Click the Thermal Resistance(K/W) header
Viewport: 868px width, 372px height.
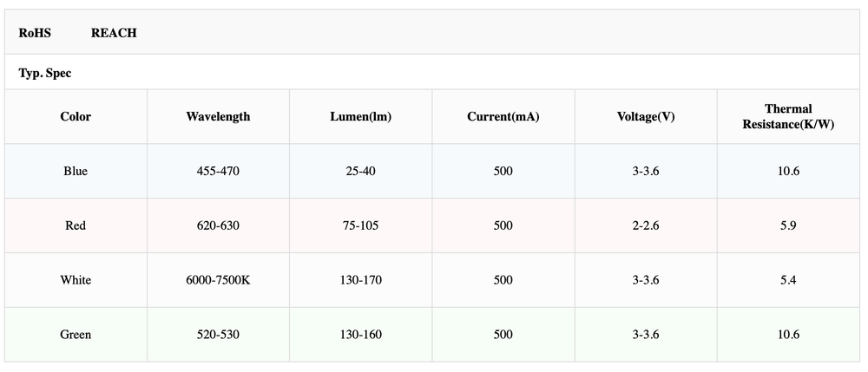click(788, 117)
